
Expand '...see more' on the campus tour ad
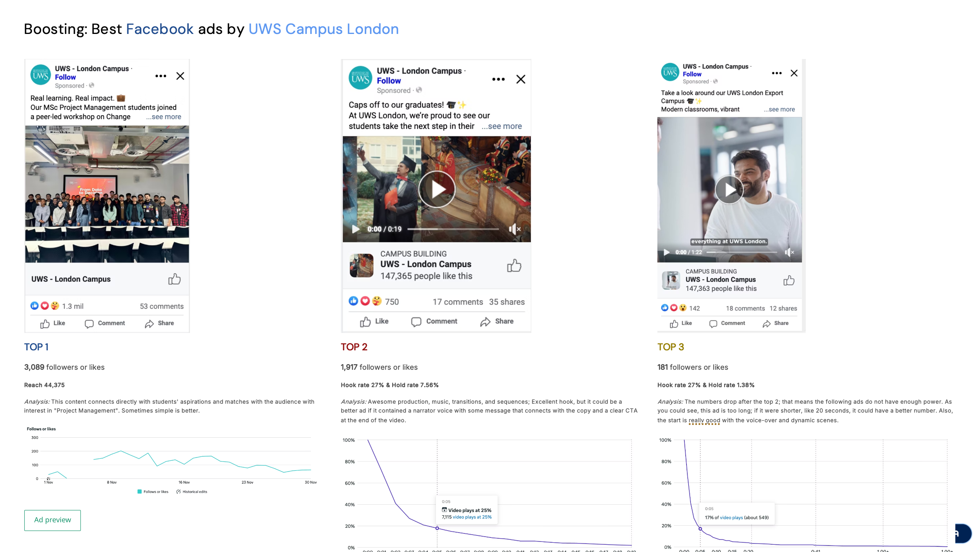tap(779, 109)
